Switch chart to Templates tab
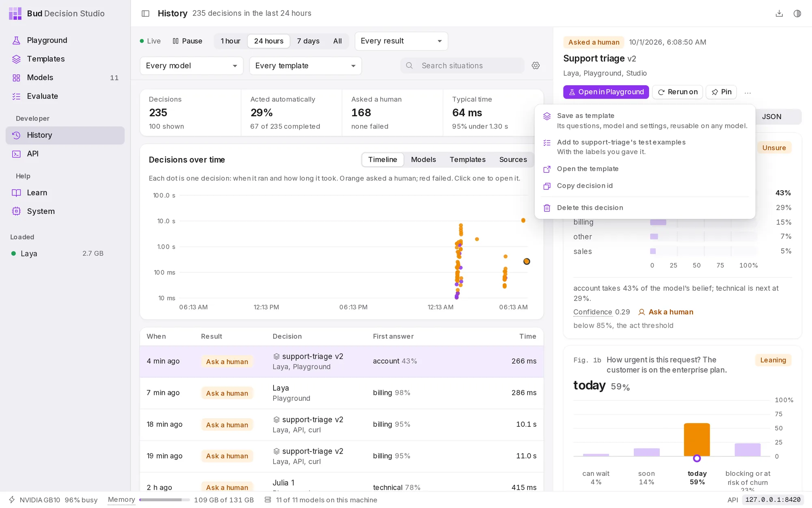 (x=467, y=160)
